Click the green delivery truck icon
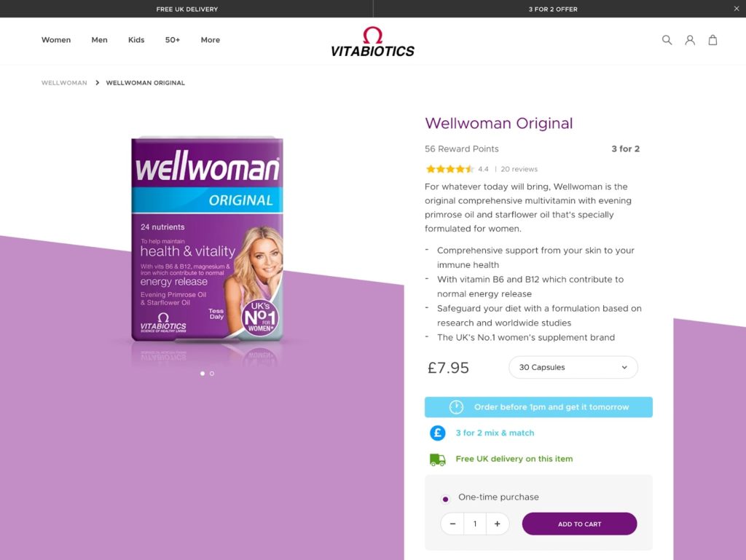This screenshot has height=560, width=746. (438, 460)
